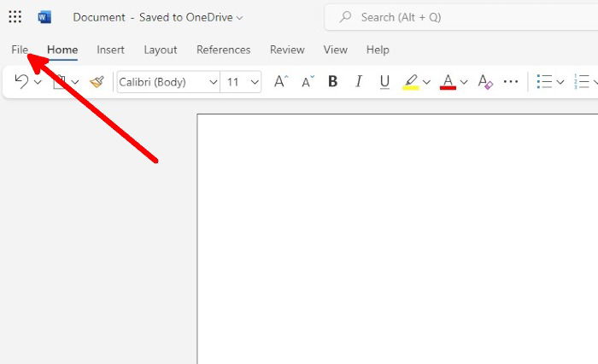Image resolution: width=598 pixels, height=364 pixels.
Task: Click the Document title name
Action: pos(99,17)
